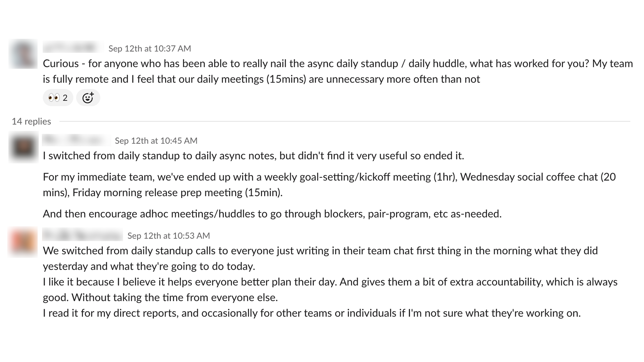This screenshot has width=644, height=362.
Task: Click the "daily async notes" reply line
Action: [253, 156]
